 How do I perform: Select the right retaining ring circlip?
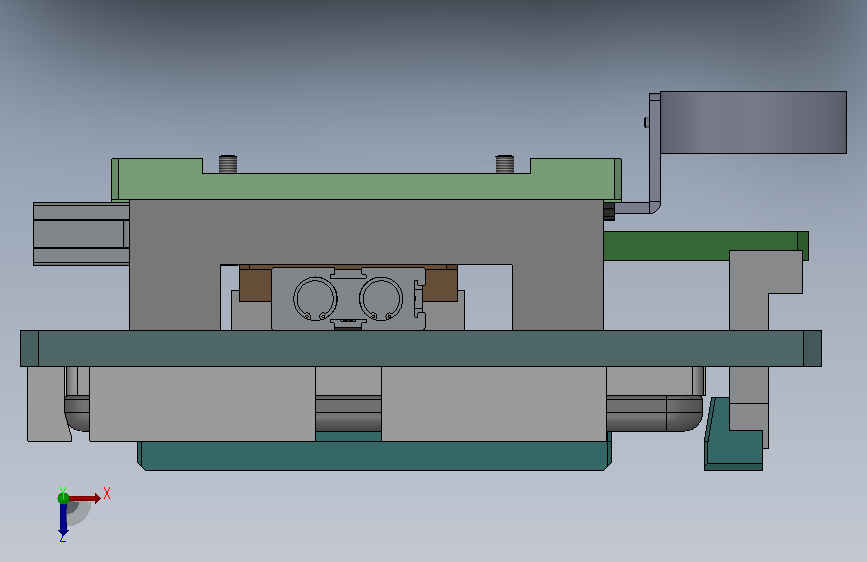(x=381, y=299)
